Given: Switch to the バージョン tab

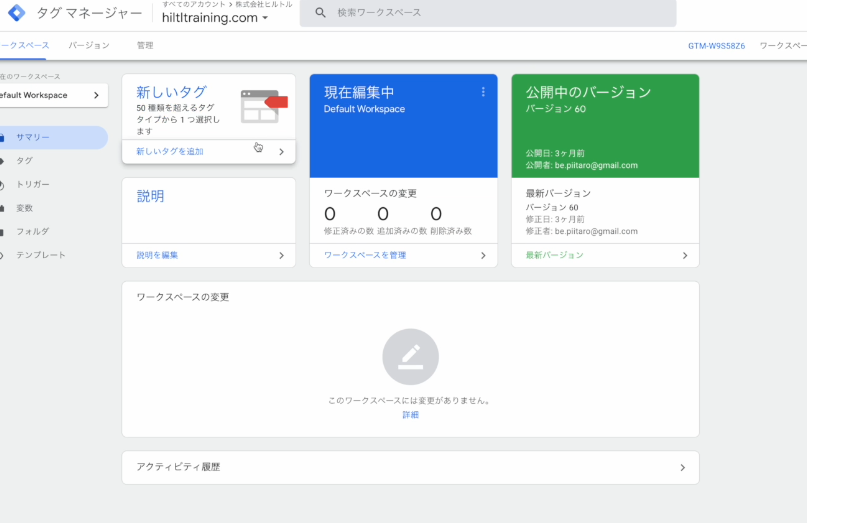Looking at the screenshot, I should pos(89,45).
